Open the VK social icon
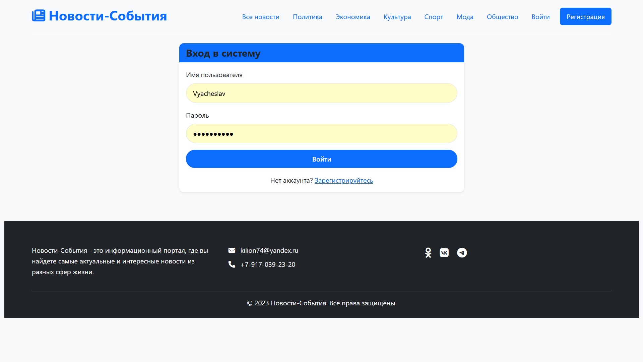Image resolution: width=644 pixels, height=362 pixels. point(444,253)
